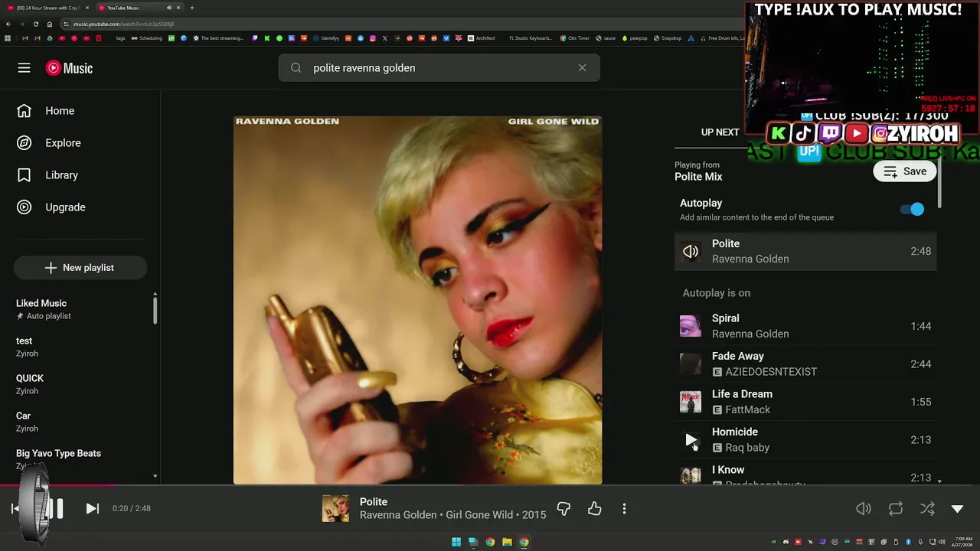Screen dimensions: 980x551
Task: Mute the YouTube Music tab audio icon
Action: coord(169,8)
